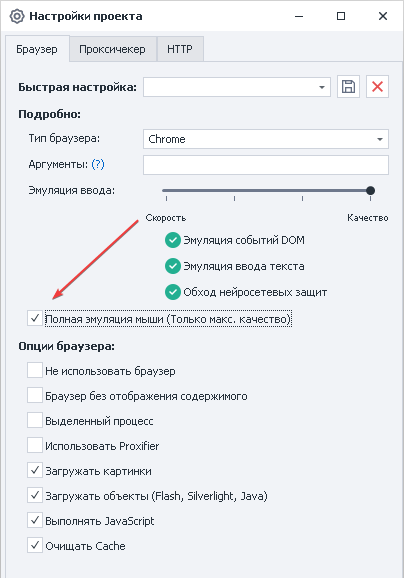Screen dimensions: 404x578
Task: Switch to the Проксичекер tab
Action: (112, 49)
